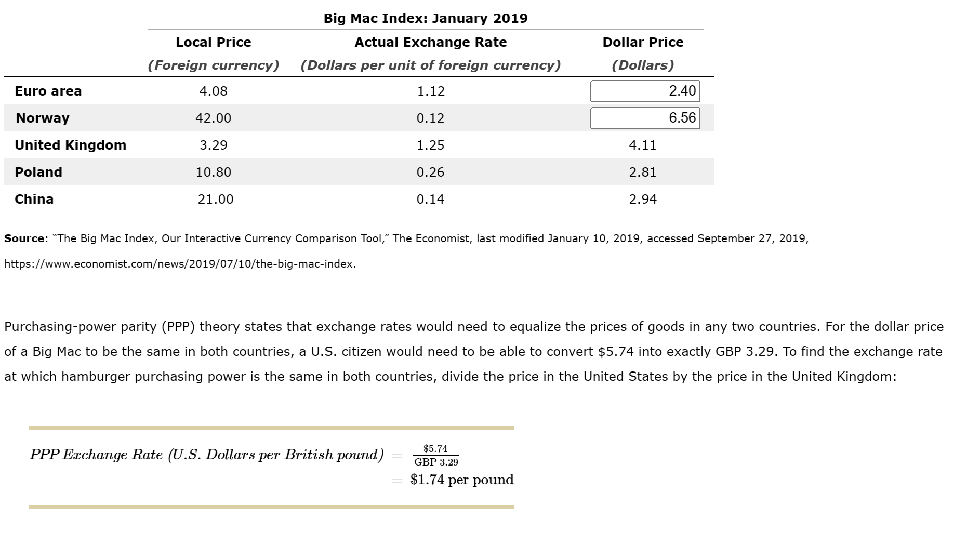Click the United Kingdom row label
The image size is (980, 558).
coord(70,145)
